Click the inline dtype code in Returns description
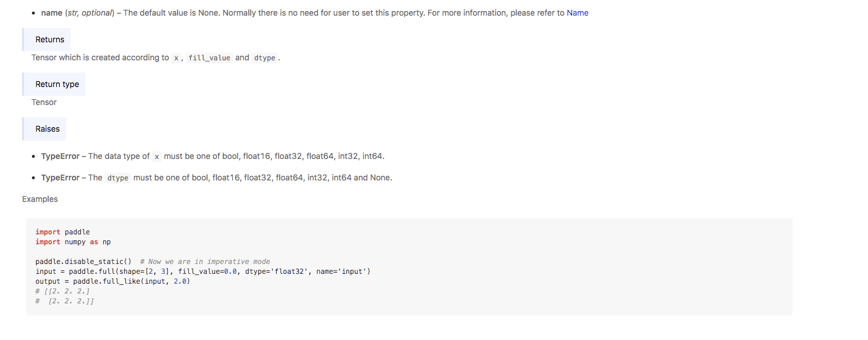This screenshot has height=340, width=868. coord(265,58)
